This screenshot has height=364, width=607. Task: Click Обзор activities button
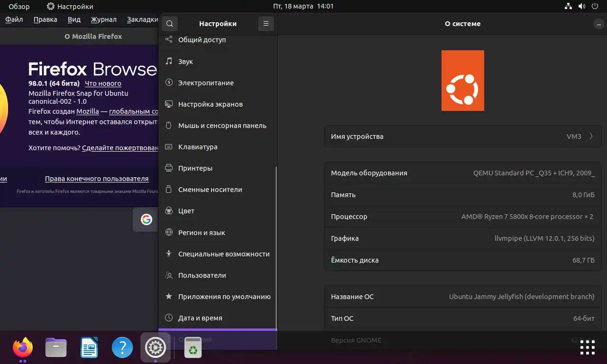click(x=19, y=7)
